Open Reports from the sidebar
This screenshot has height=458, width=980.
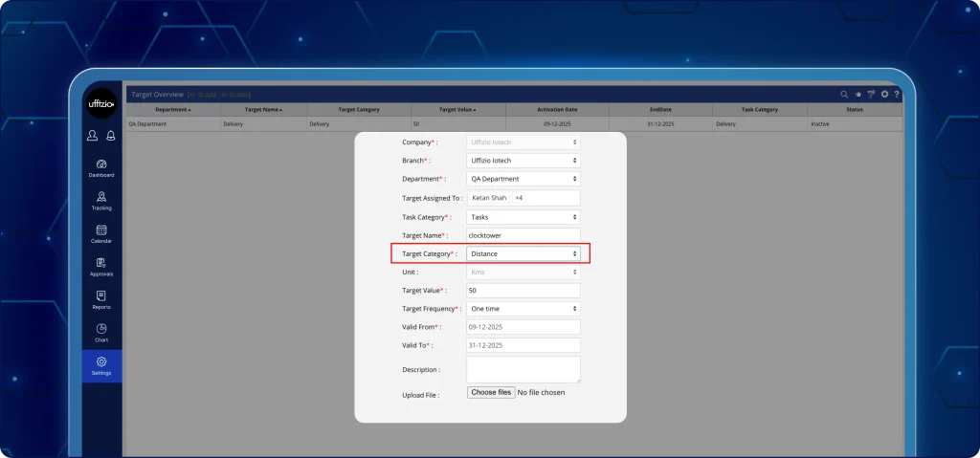tap(101, 300)
